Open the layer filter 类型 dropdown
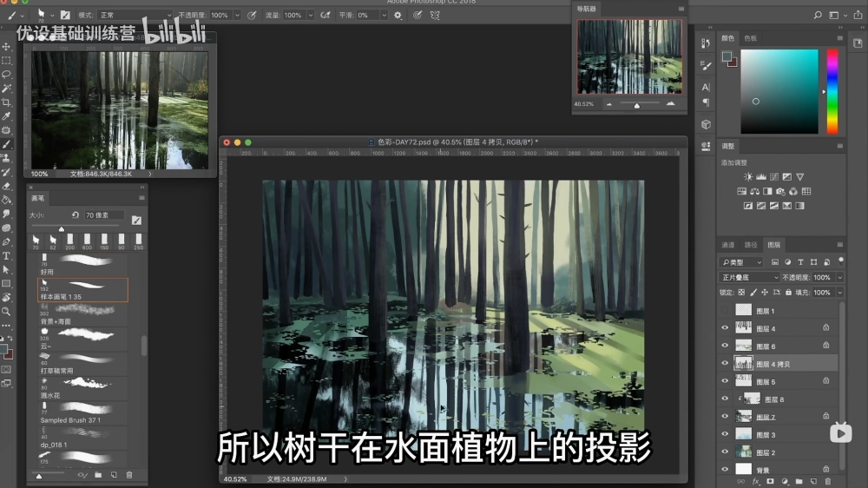The height and width of the screenshot is (488, 868). (741, 262)
